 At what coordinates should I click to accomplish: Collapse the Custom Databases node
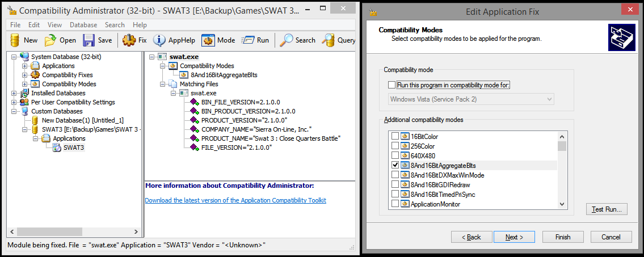(14, 111)
